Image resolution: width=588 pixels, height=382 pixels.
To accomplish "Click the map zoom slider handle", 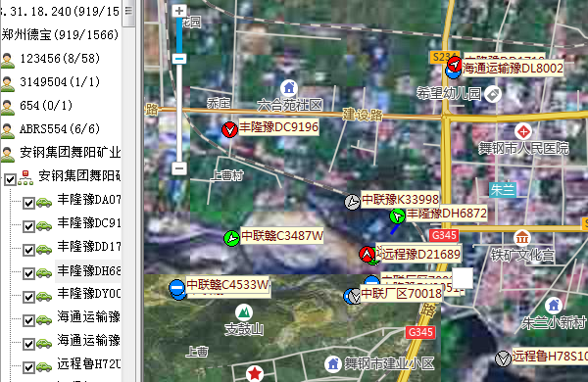I will (179, 59).
